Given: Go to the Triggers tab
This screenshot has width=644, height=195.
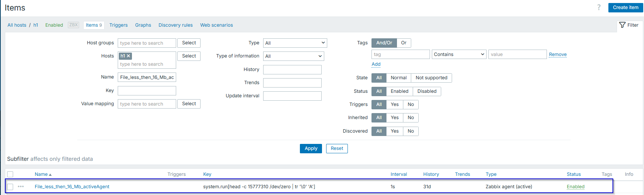Looking at the screenshot, I should [x=118, y=25].
